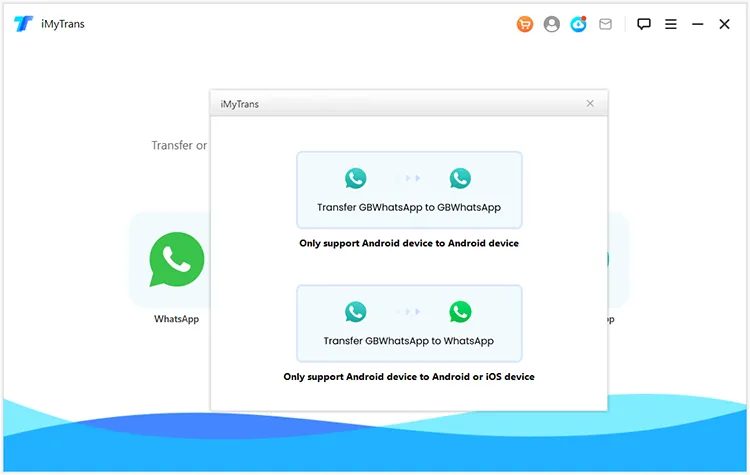
Task: Click the iMyTrans logo in title bar
Action: point(23,23)
